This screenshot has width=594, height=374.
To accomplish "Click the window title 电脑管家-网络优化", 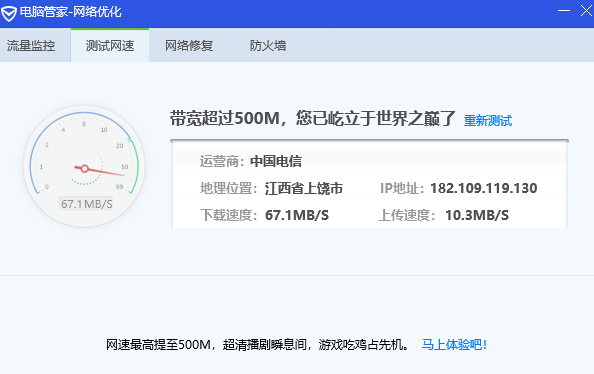I will tap(70, 12).
